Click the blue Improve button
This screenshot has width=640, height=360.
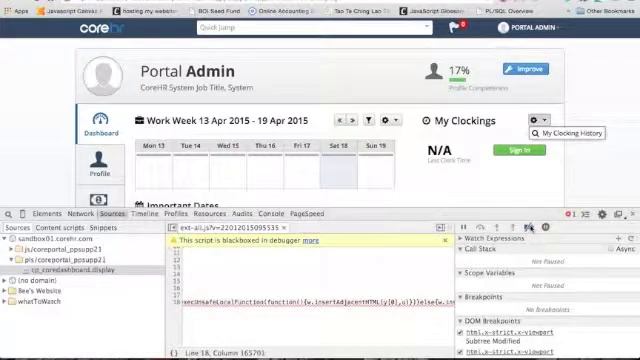point(526,69)
